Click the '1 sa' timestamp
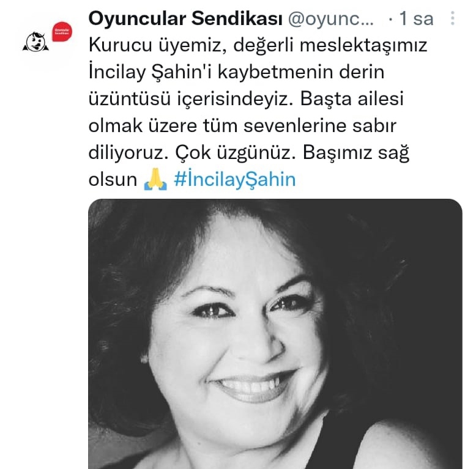Viewport: 476px width, 469px height. coord(416,18)
